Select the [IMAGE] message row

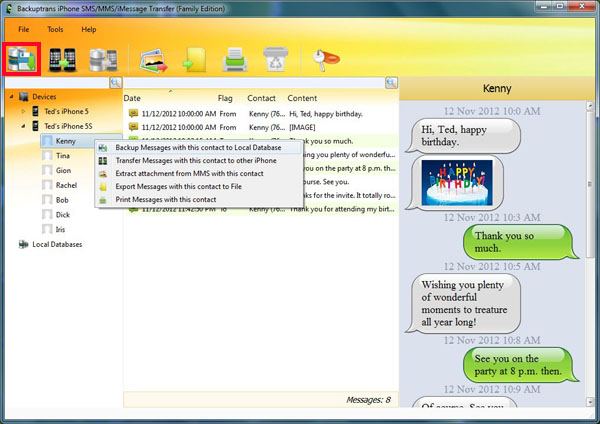[261, 127]
